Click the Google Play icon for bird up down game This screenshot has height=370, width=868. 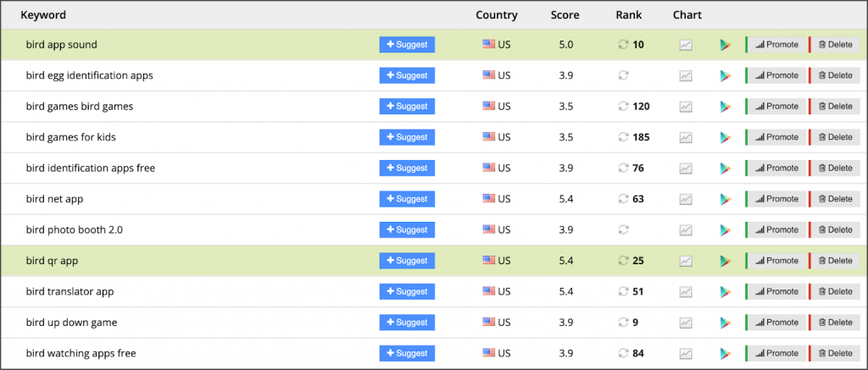(x=726, y=323)
